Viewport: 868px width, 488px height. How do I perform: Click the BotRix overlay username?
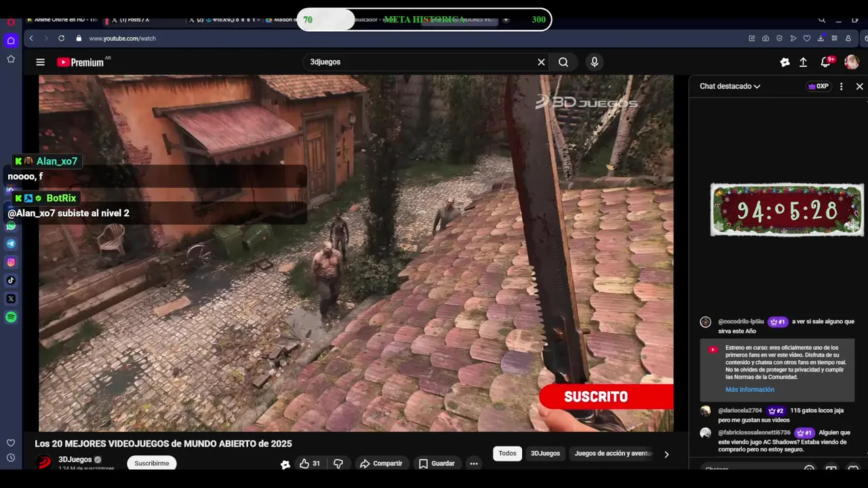click(x=61, y=199)
